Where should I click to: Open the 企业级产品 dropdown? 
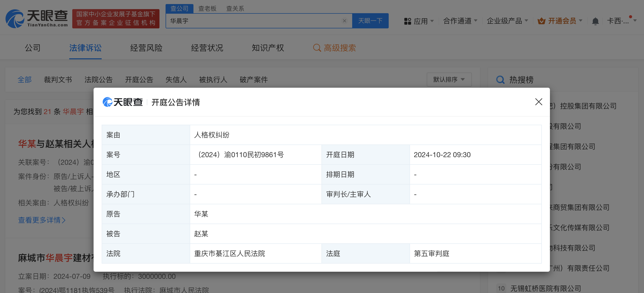[507, 21]
